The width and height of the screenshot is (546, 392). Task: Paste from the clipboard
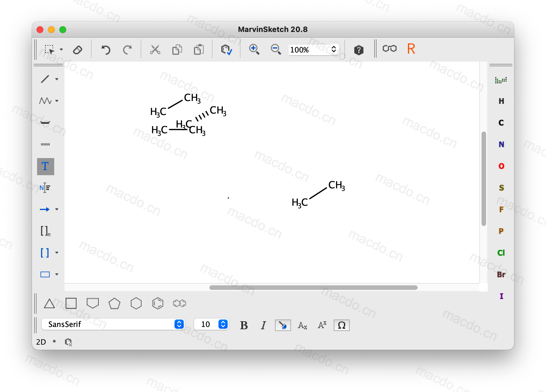[x=199, y=50]
